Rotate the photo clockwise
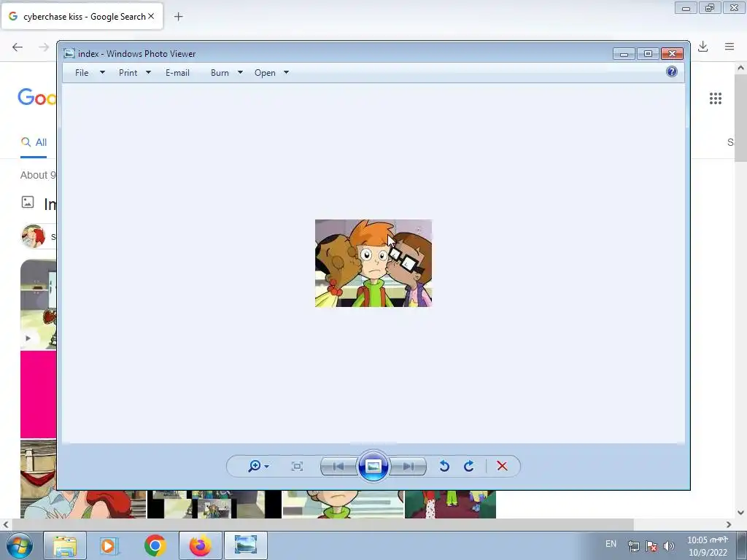Screen dimensions: 747x560 pyautogui.click(x=469, y=466)
